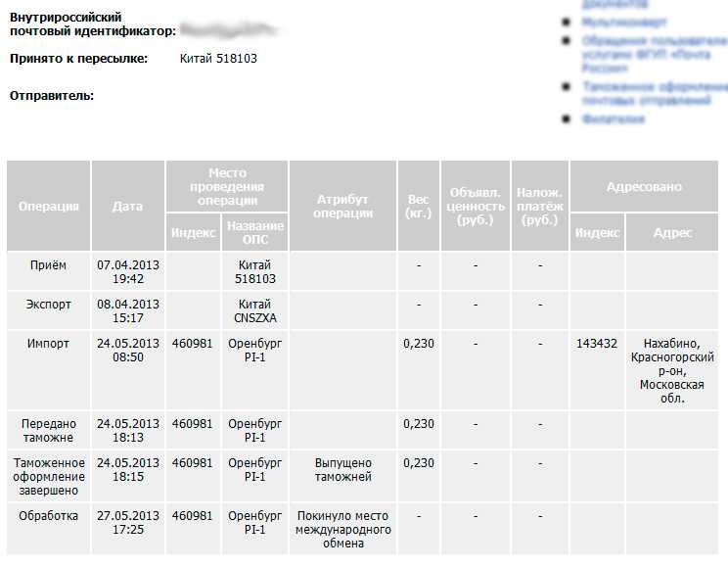Open the blurred 'Мультиконверт' sidebar link
Viewport: 728px width, 568px height.
click(x=624, y=22)
